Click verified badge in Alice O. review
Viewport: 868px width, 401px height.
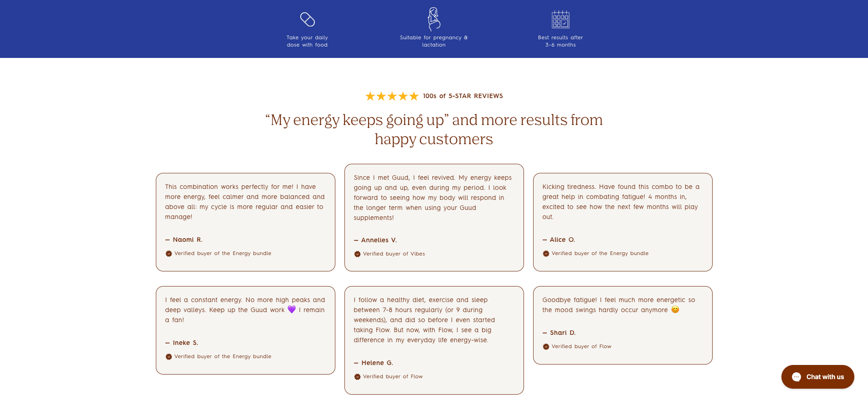point(546,254)
